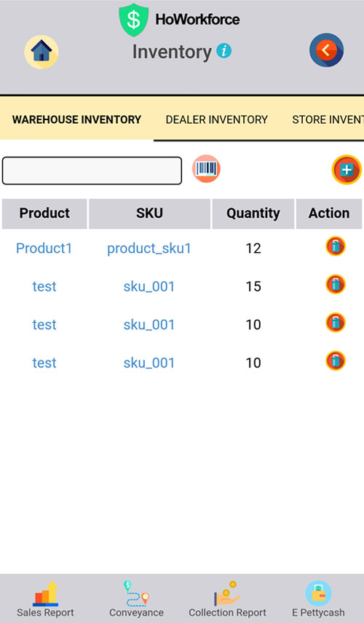Switch to the Store Inventory tab
The width and height of the screenshot is (364, 623).
(x=328, y=119)
